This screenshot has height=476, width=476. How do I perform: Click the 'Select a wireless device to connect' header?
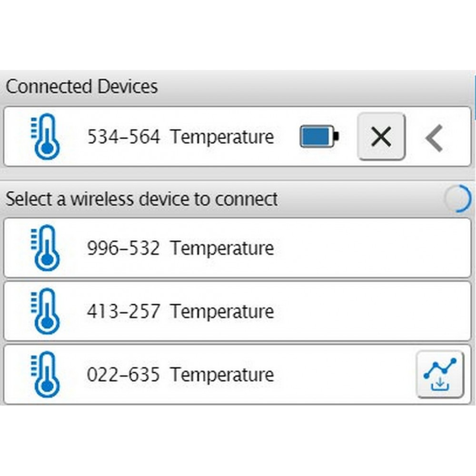tap(142, 199)
